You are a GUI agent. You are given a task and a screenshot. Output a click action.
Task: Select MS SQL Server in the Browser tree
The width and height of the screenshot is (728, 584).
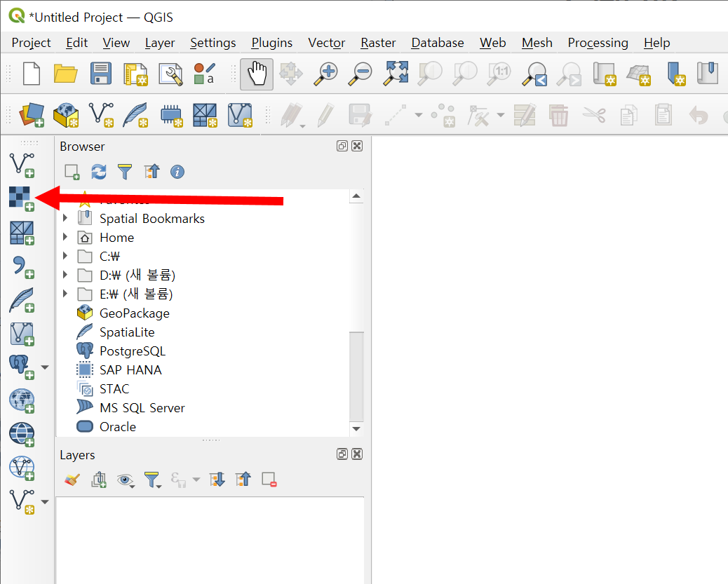click(x=142, y=408)
